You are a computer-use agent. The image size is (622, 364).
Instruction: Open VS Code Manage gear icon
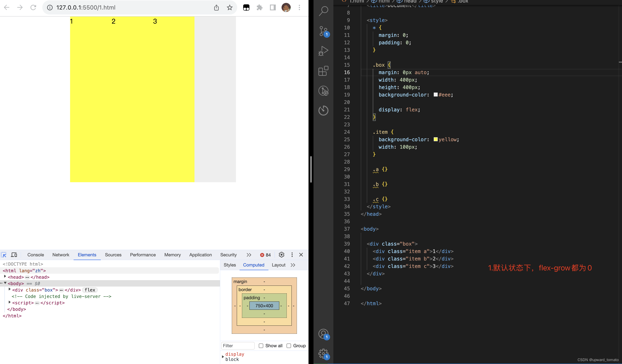pos(323,354)
